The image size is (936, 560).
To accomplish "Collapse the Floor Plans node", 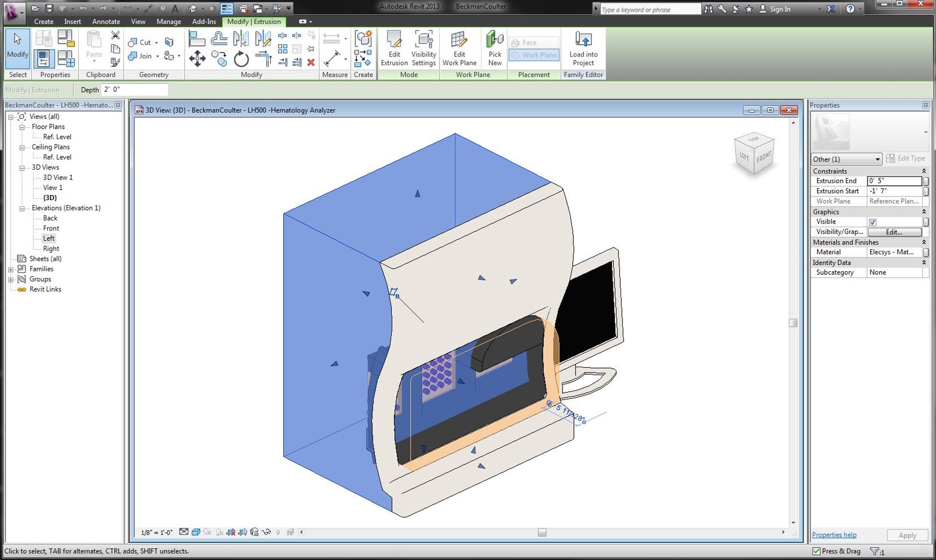I will (22, 127).
